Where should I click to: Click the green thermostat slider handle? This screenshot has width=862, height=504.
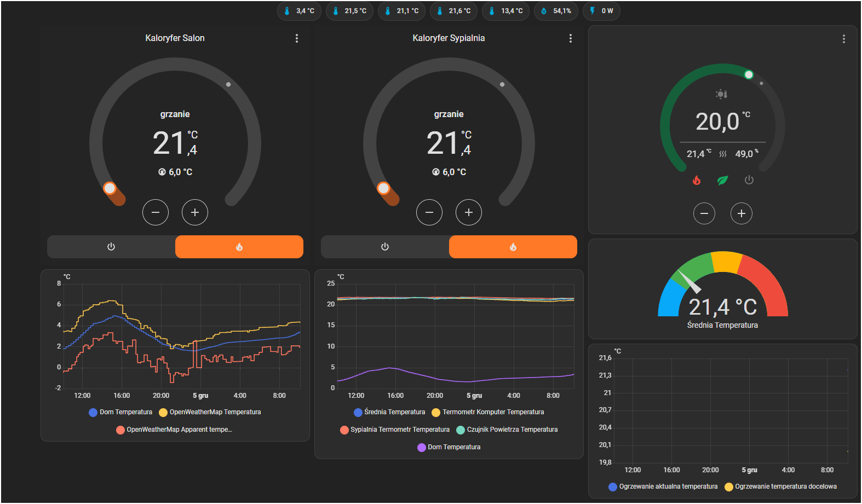coord(749,74)
